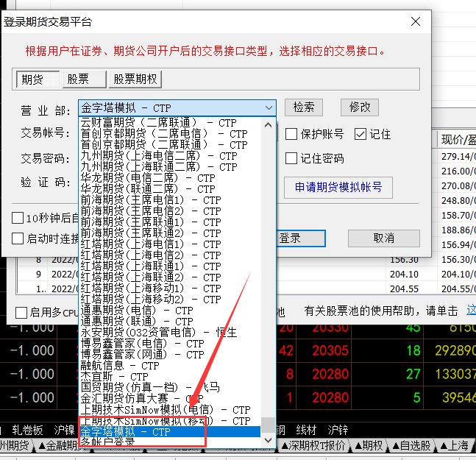The width and height of the screenshot is (476, 460).
Task: Select 首创京都期货（二席联通）- CTP
Action: (169, 145)
